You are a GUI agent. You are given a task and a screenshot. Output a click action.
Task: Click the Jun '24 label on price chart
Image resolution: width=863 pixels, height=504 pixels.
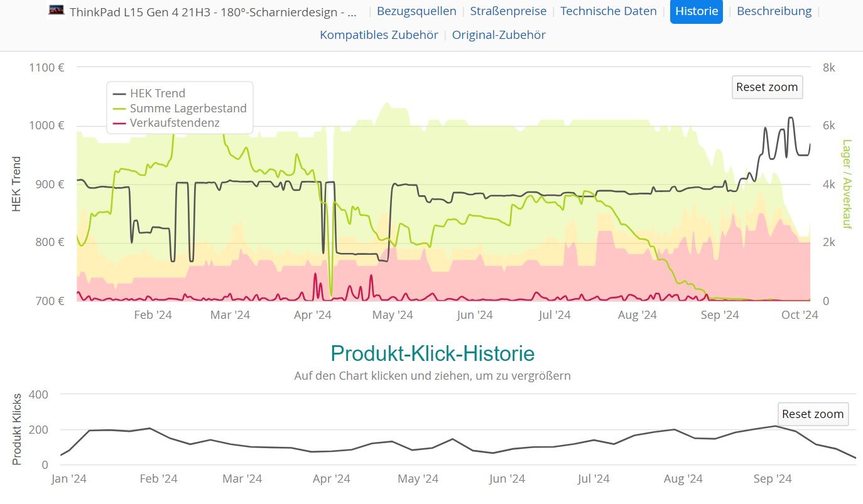coord(475,315)
